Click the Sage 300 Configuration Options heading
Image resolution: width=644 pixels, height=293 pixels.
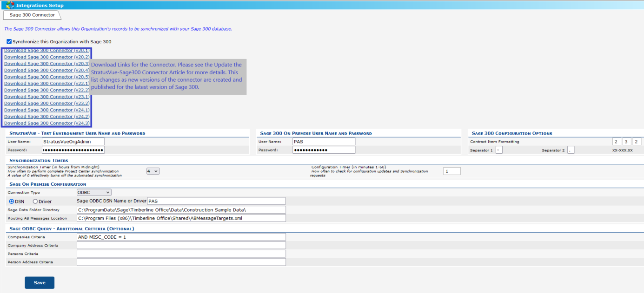click(x=512, y=133)
